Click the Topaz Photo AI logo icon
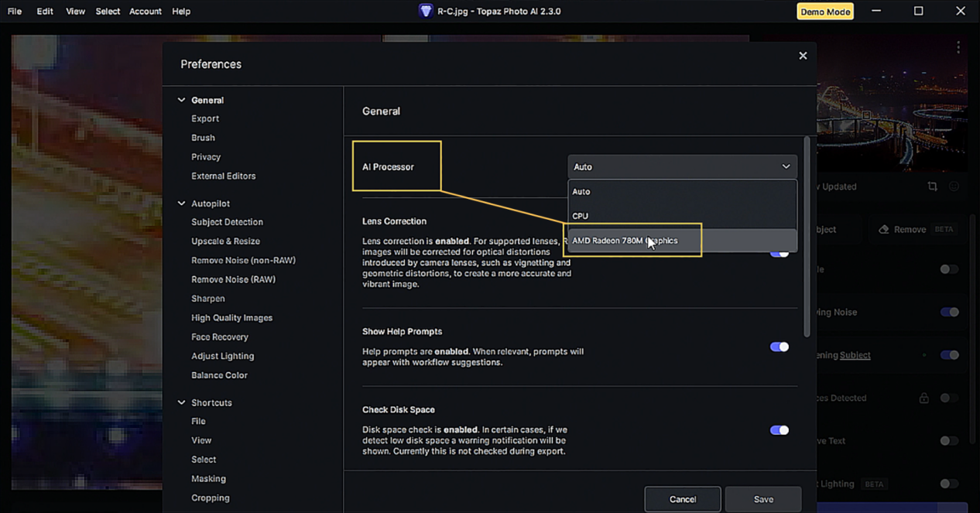 [x=425, y=11]
